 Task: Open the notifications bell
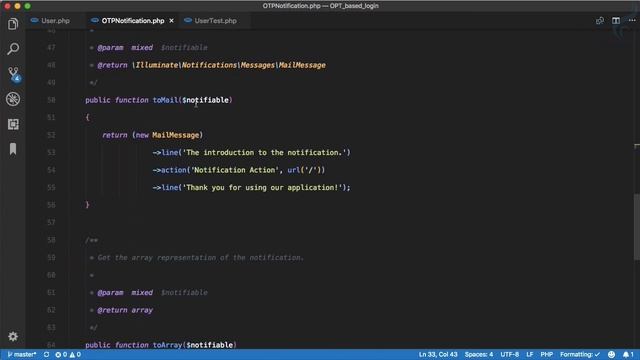(x=628, y=354)
